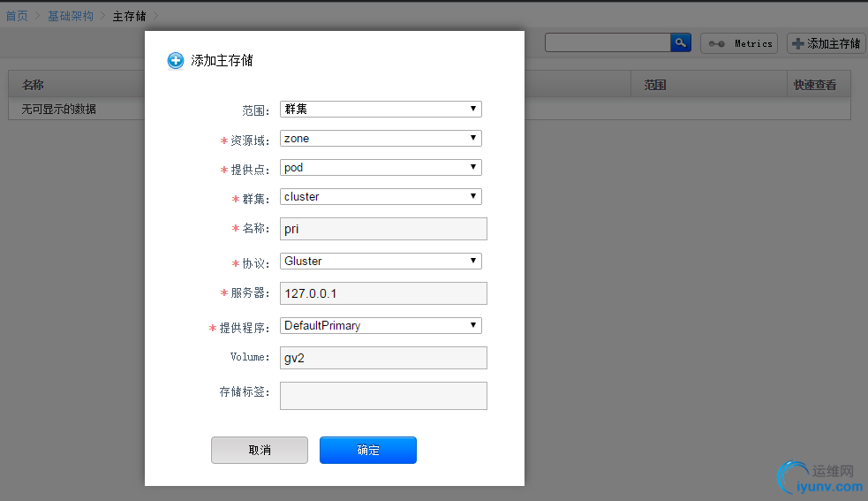The width and height of the screenshot is (868, 501).
Task: Click the 添加主存储 button in toolbar
Action: coord(826,43)
